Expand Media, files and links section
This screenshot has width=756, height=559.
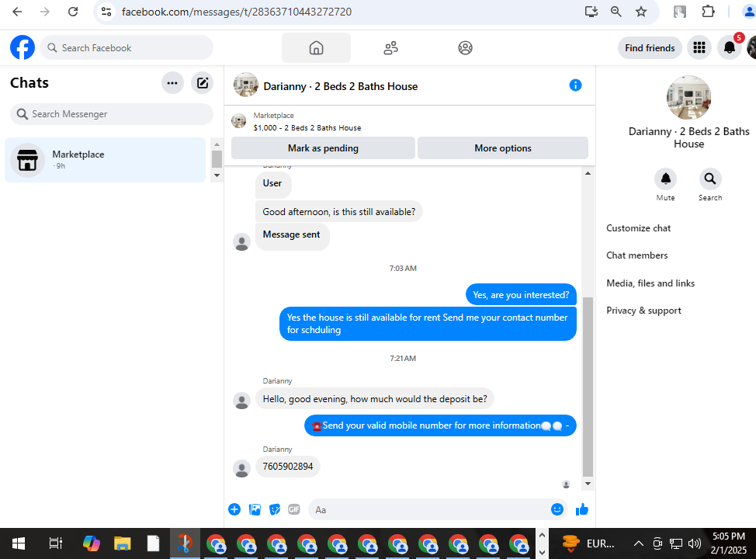[650, 283]
